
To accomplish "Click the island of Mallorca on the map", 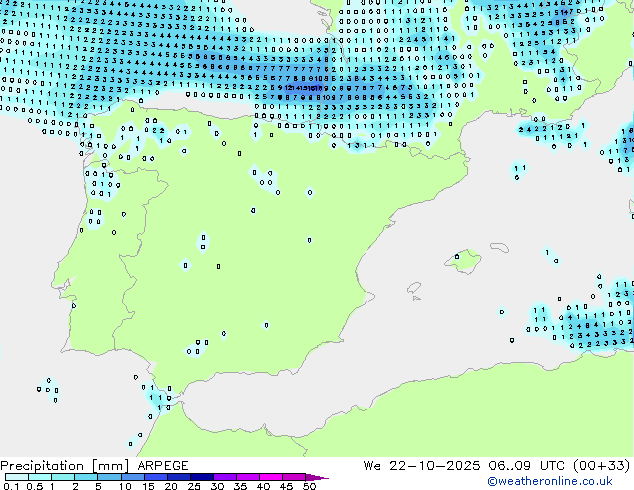I will click(x=463, y=261).
